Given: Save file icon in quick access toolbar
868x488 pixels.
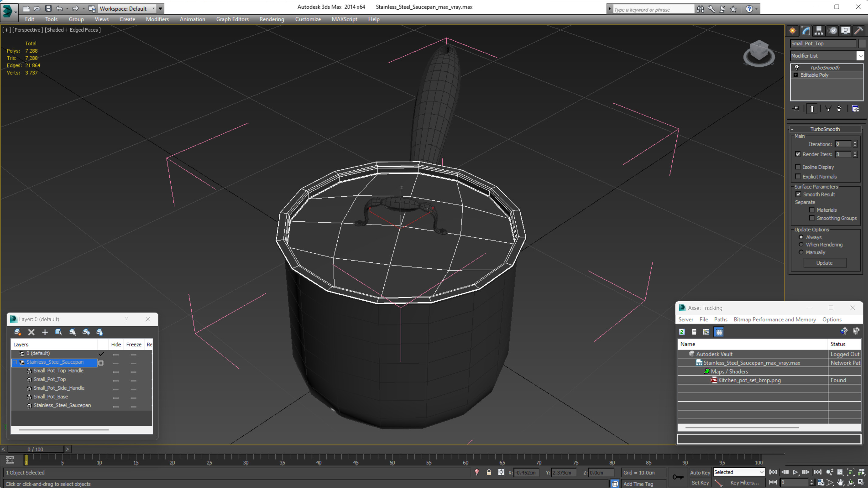Looking at the screenshot, I should coord(48,9).
